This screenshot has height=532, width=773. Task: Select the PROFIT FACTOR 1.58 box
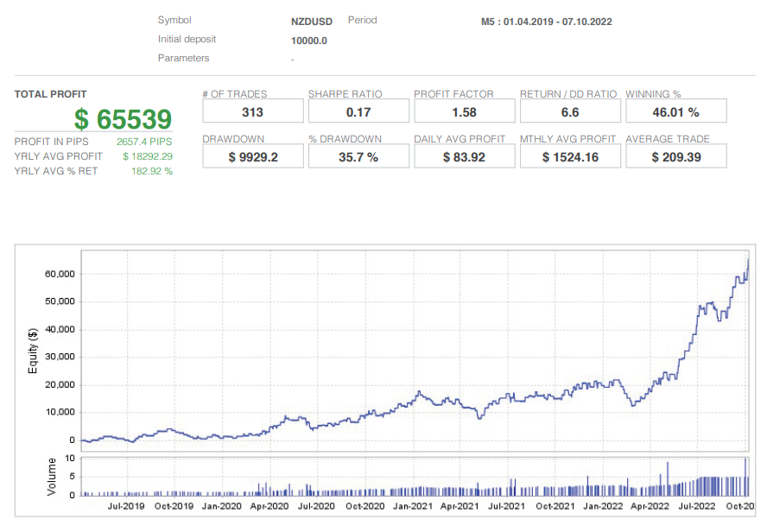click(464, 111)
